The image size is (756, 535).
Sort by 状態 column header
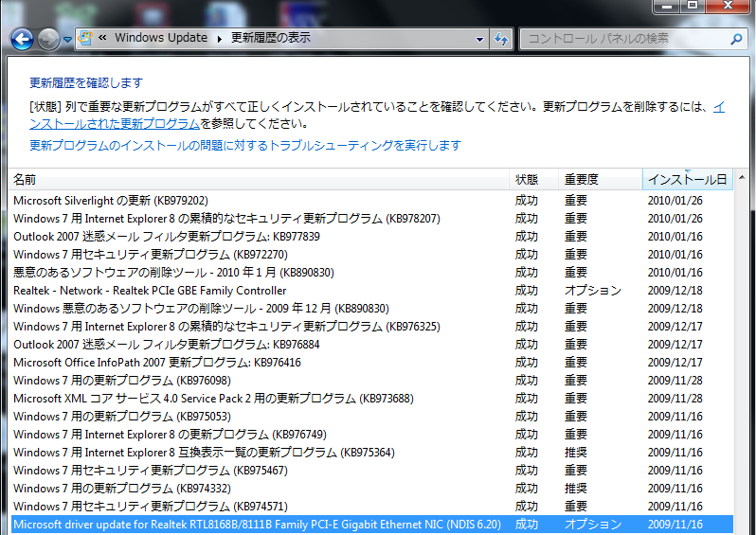click(534, 179)
